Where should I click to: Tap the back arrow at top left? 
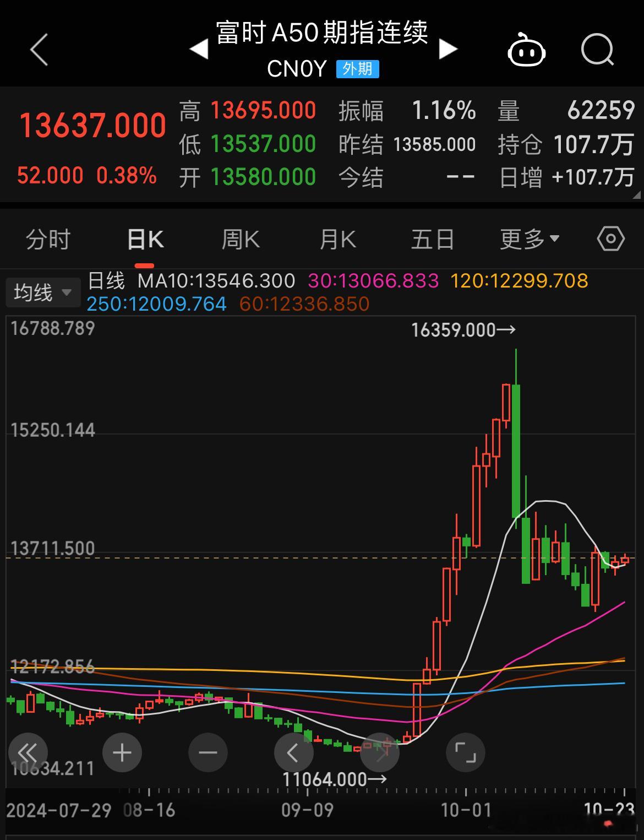pyautogui.click(x=39, y=50)
